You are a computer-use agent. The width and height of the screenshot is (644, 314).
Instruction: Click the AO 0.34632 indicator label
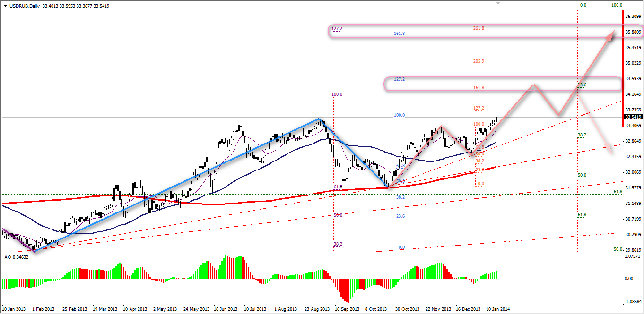(x=17, y=256)
